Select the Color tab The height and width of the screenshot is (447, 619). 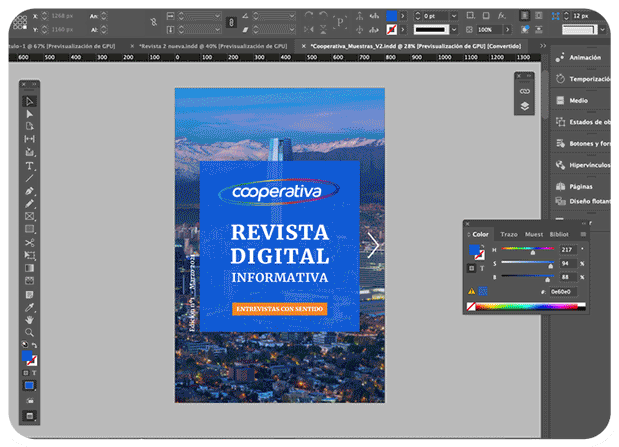coord(480,234)
